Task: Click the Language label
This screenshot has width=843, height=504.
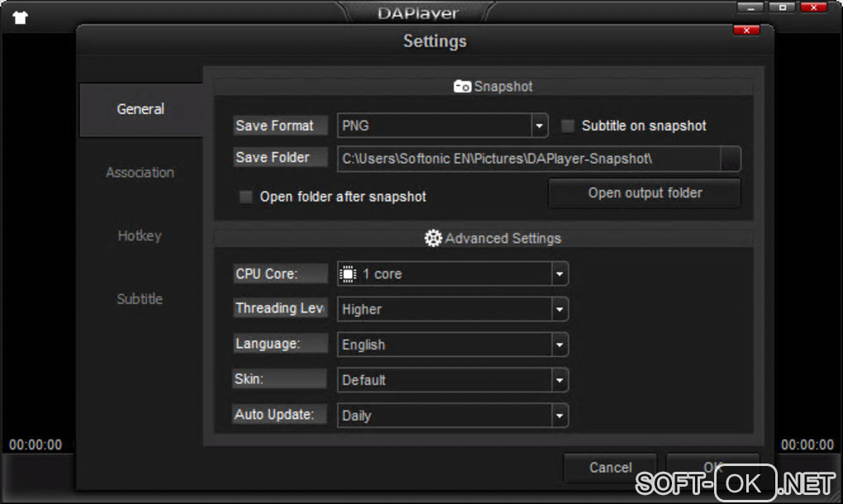Action: pyautogui.click(x=280, y=344)
